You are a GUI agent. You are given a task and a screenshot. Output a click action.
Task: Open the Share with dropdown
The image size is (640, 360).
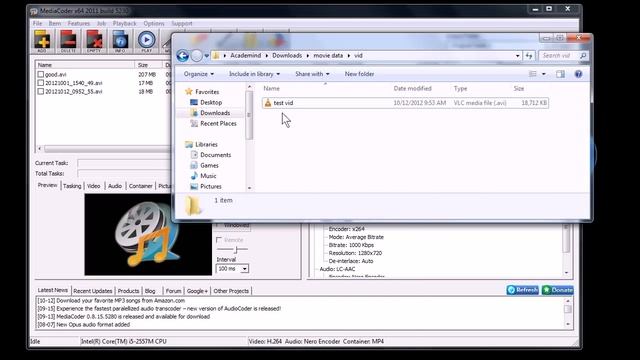[312, 74]
